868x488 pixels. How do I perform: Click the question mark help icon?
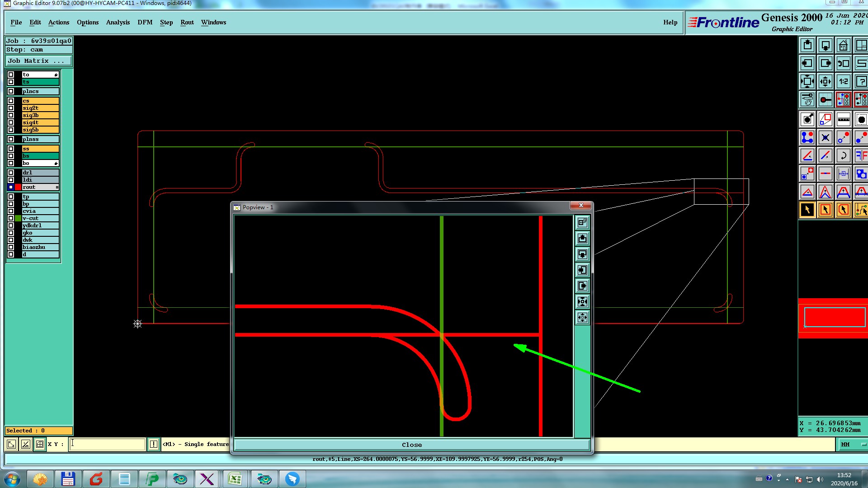click(x=861, y=81)
